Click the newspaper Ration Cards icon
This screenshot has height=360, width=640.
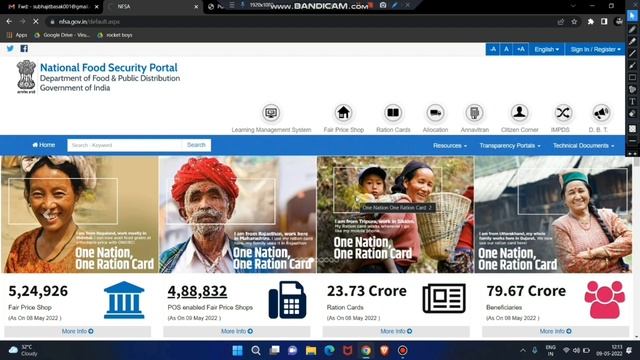pyautogui.click(x=444, y=298)
